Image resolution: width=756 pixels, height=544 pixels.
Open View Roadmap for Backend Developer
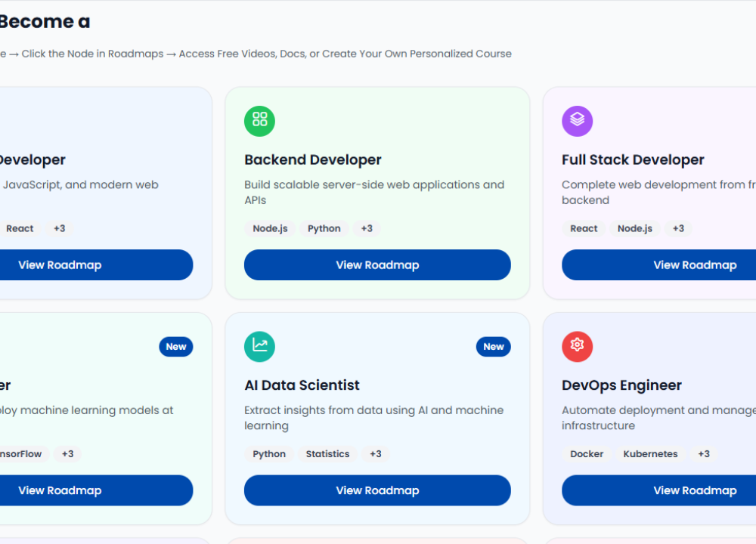click(377, 265)
